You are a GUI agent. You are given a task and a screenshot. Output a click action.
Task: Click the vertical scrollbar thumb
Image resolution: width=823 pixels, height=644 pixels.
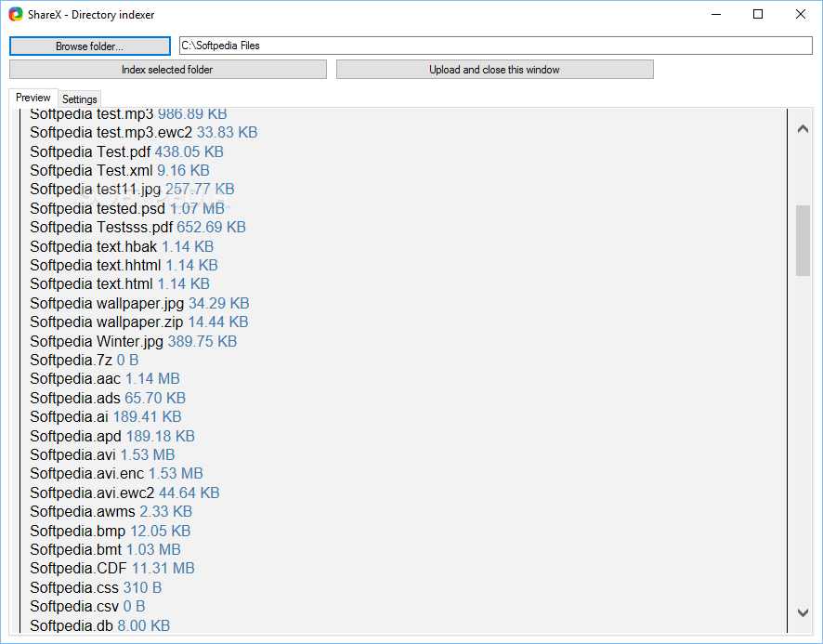[x=803, y=241]
